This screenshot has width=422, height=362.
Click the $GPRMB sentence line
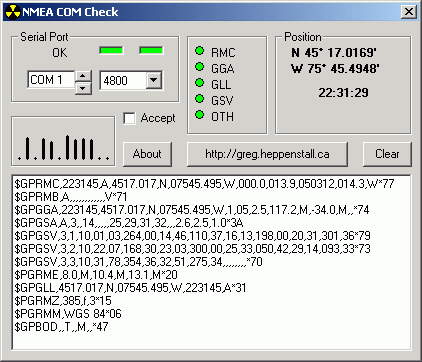[71, 197]
